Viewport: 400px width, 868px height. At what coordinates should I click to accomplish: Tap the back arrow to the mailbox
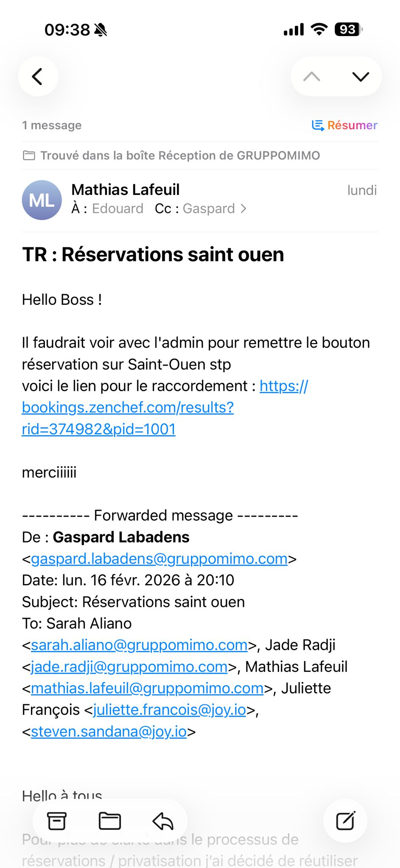[x=38, y=77]
